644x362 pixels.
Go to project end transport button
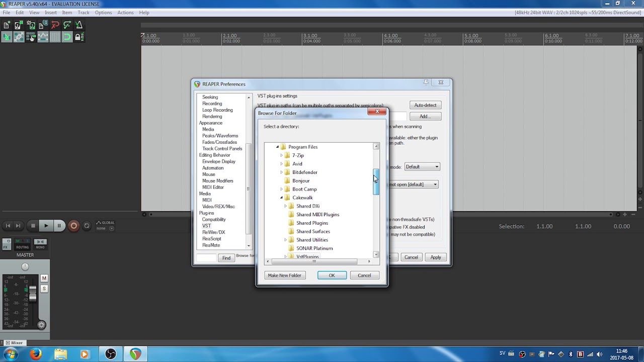18,226
